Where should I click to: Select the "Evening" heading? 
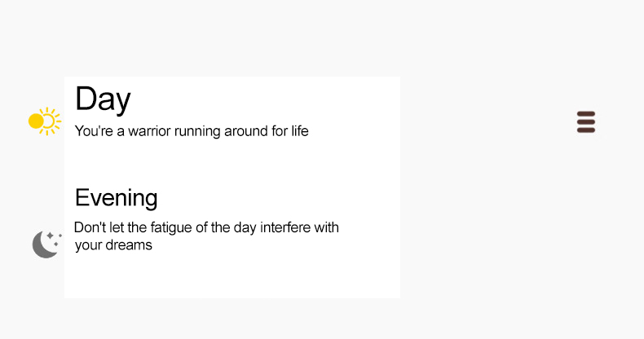click(x=117, y=198)
